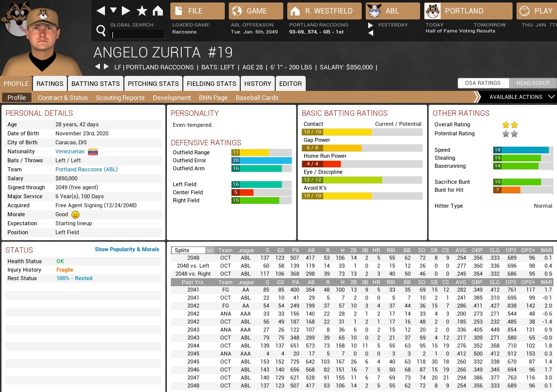The image size is (557, 392).
Task: Click the Portland Raccoons (ABL) team link
Action: point(86,169)
